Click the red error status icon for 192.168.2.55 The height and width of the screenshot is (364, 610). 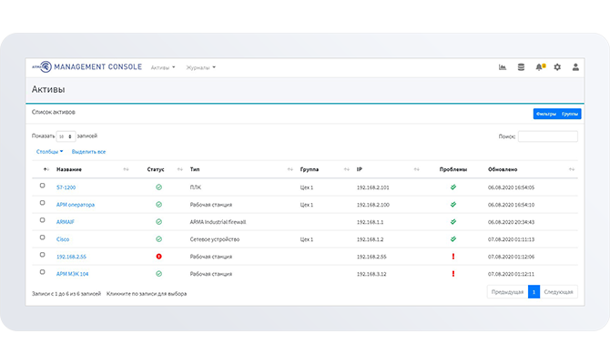coord(158,256)
